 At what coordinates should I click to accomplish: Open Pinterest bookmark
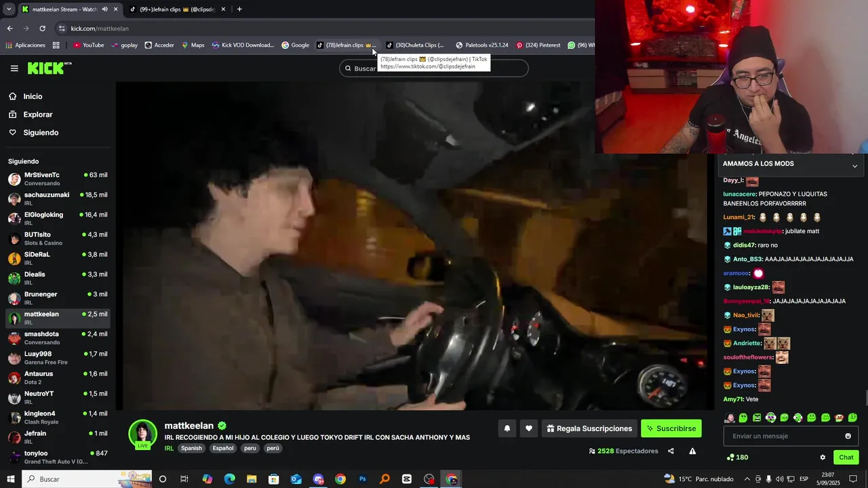538,45
